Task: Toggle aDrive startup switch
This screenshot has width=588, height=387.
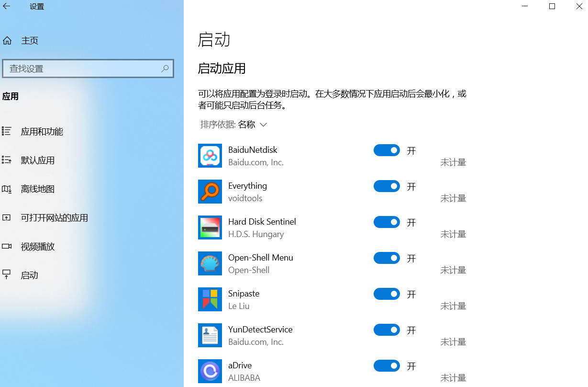Action: coord(387,366)
